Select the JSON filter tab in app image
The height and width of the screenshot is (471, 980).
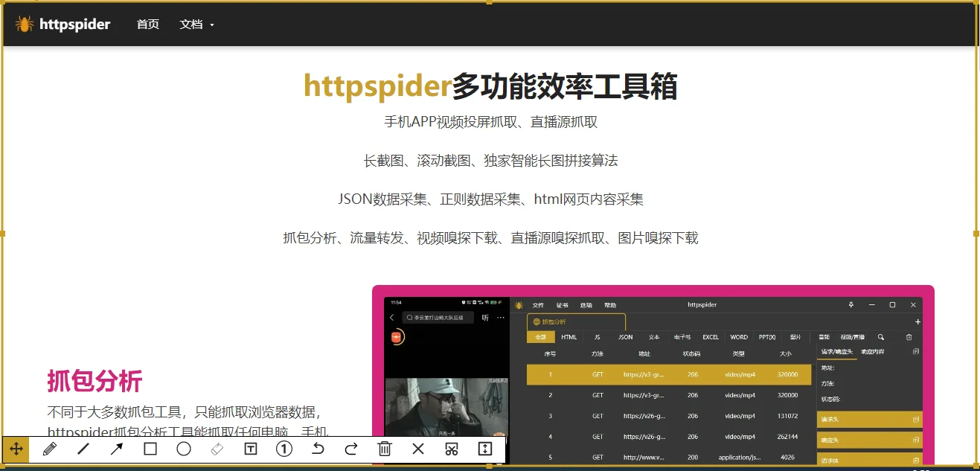[626, 337]
